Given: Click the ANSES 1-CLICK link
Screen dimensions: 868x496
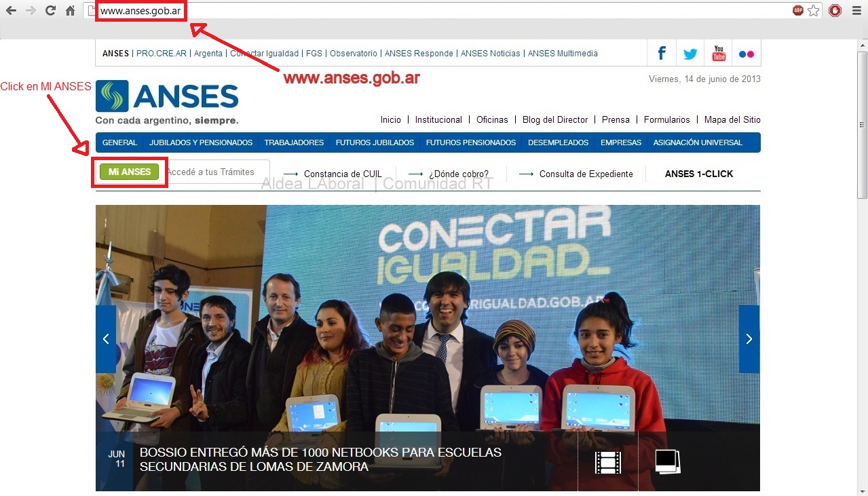Looking at the screenshot, I should [x=699, y=174].
